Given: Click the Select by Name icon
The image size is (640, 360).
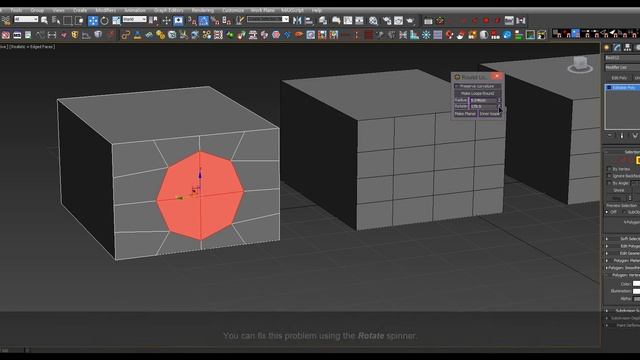Looking at the screenshot, I should [56, 20].
